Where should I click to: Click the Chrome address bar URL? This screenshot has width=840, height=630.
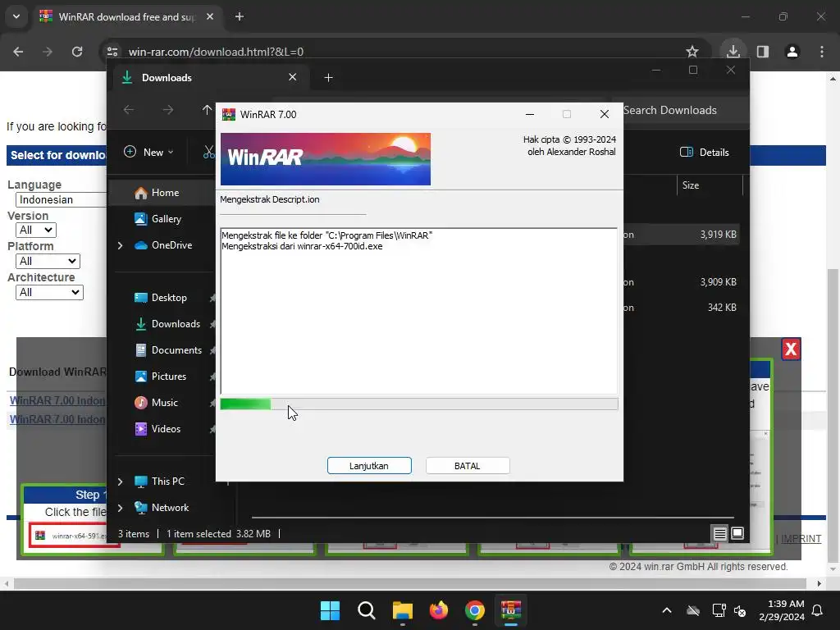click(216, 52)
